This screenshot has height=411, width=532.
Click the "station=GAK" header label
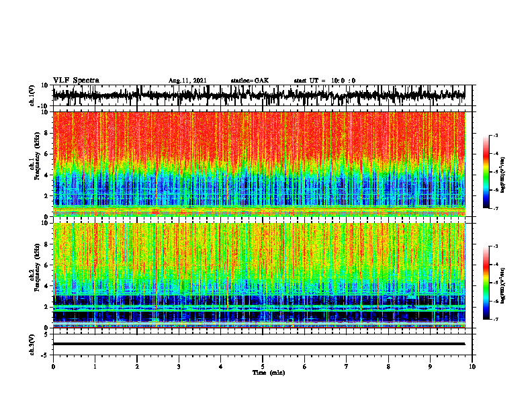tap(250, 81)
